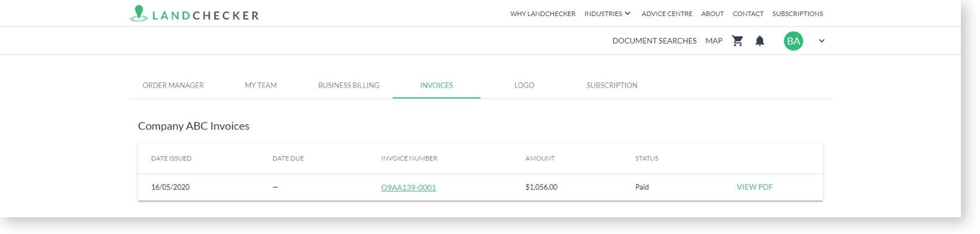Image resolution: width=980 pixels, height=234 pixels.
Task: Select the Invoices tab
Action: point(436,85)
